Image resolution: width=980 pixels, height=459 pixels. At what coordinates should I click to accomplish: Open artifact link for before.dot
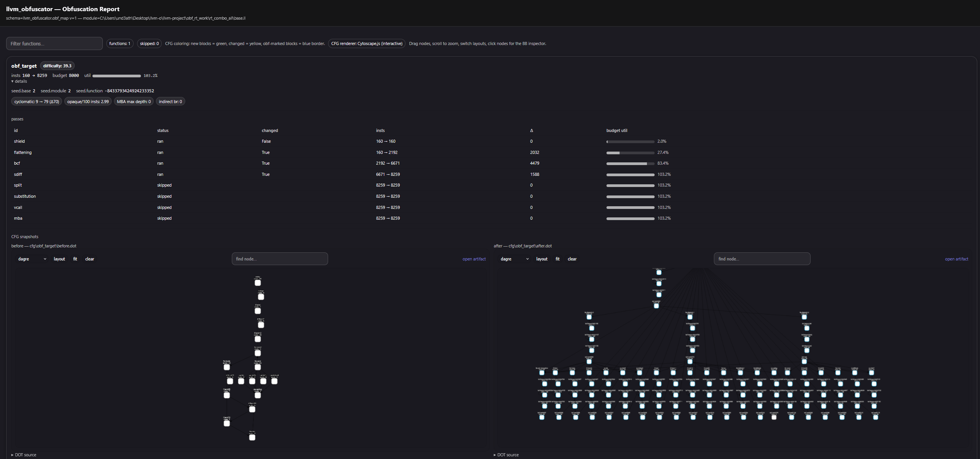pyautogui.click(x=474, y=259)
